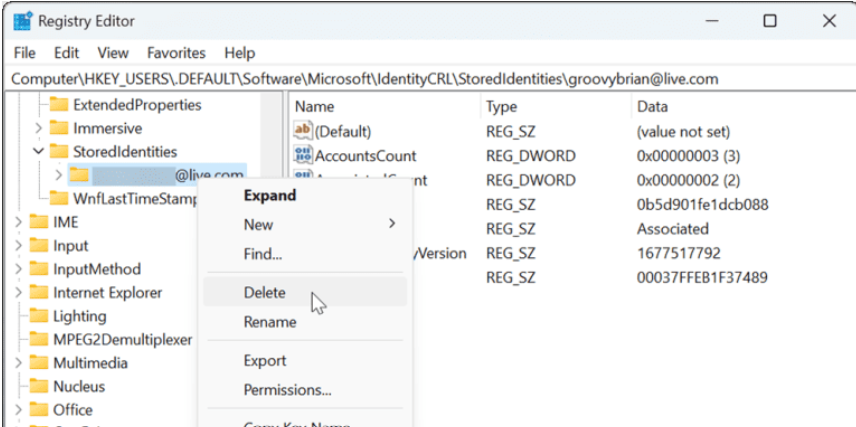Click Permissions... in the context menu

[287, 390]
